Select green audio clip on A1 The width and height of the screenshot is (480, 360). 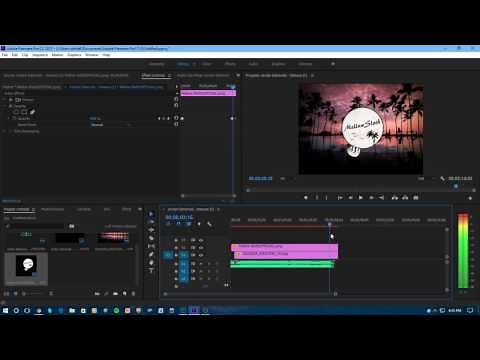point(282,264)
